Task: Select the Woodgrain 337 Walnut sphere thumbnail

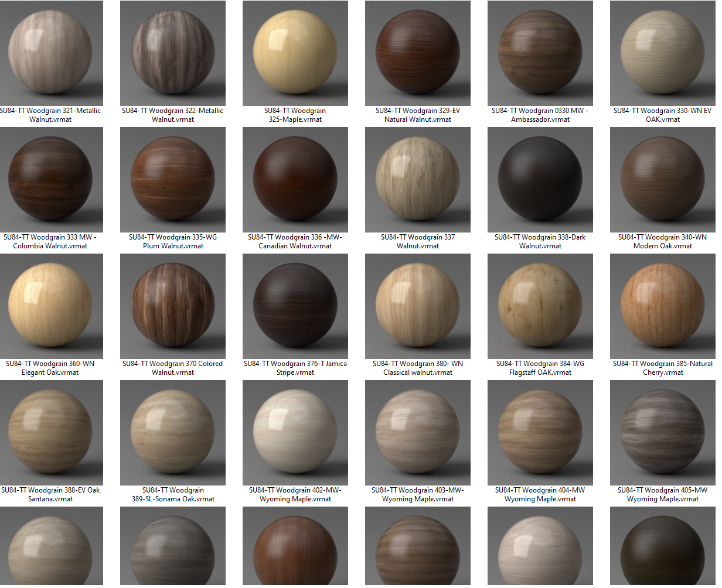Action: coord(418,180)
